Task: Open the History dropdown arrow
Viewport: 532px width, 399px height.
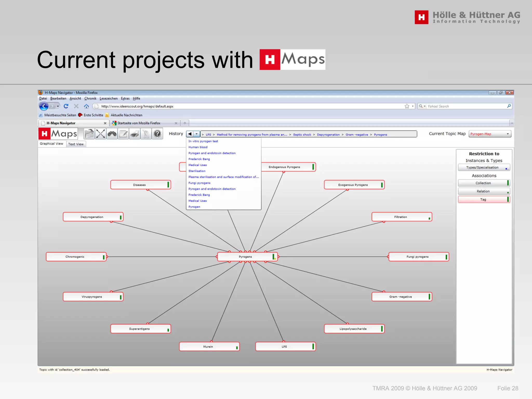Action: click(x=197, y=134)
